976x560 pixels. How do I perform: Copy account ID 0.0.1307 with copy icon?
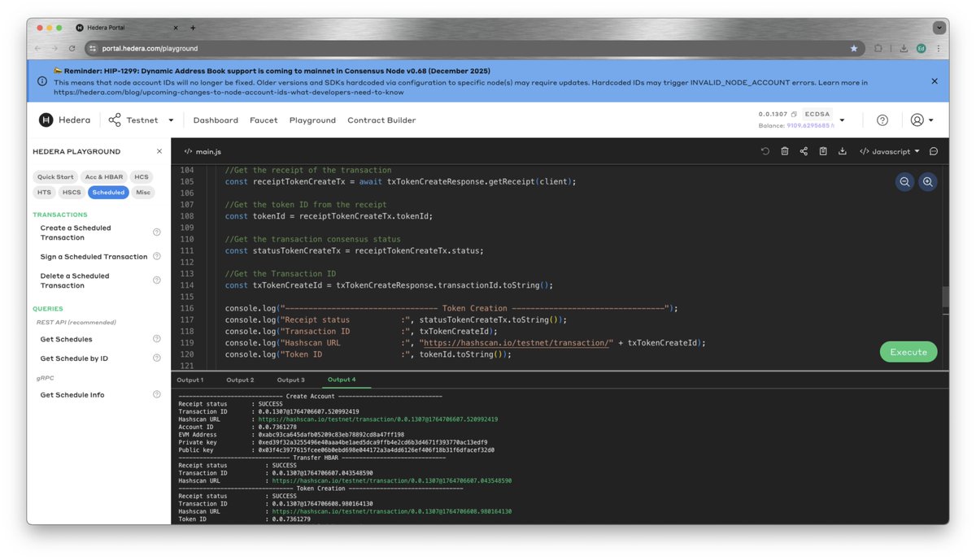[x=794, y=115]
